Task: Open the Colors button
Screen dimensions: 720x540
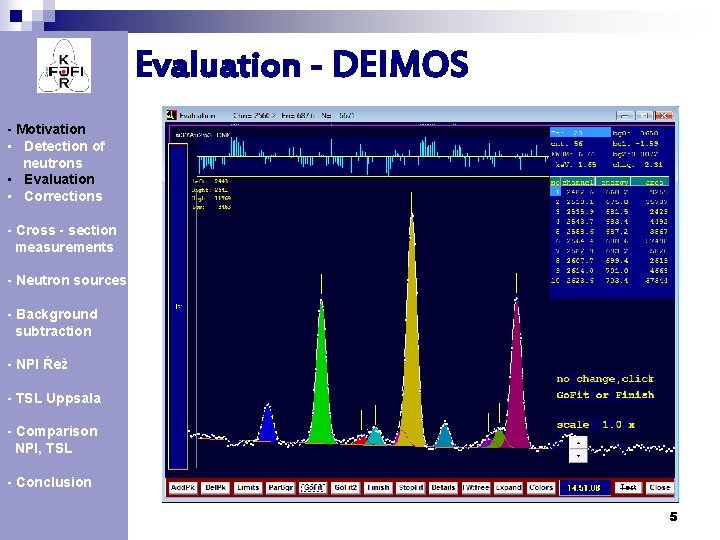Action: pyautogui.click(x=540, y=488)
